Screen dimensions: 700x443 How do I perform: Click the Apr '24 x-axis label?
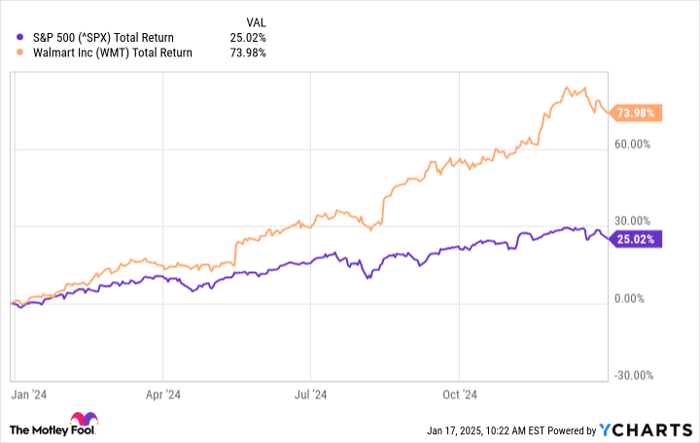point(163,392)
